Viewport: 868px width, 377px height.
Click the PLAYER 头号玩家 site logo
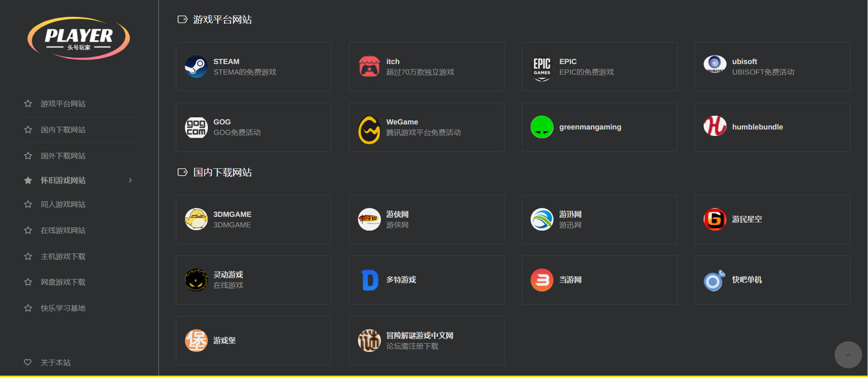coord(79,38)
